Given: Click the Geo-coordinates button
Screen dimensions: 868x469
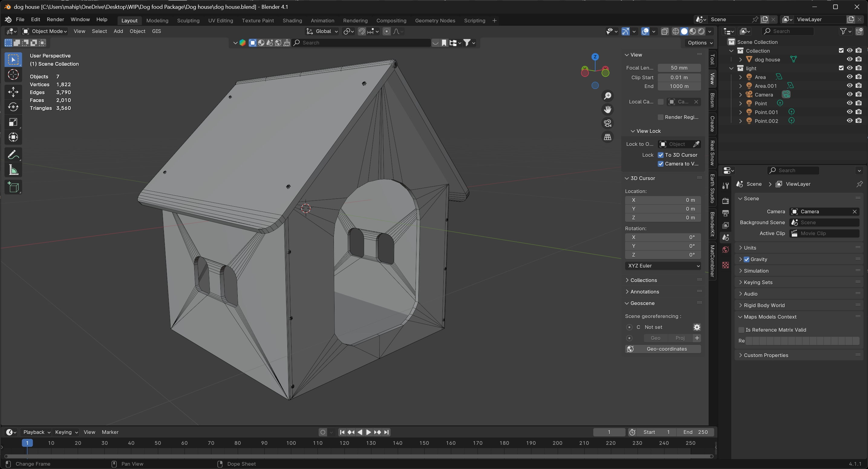Looking at the screenshot, I should (x=662, y=349).
